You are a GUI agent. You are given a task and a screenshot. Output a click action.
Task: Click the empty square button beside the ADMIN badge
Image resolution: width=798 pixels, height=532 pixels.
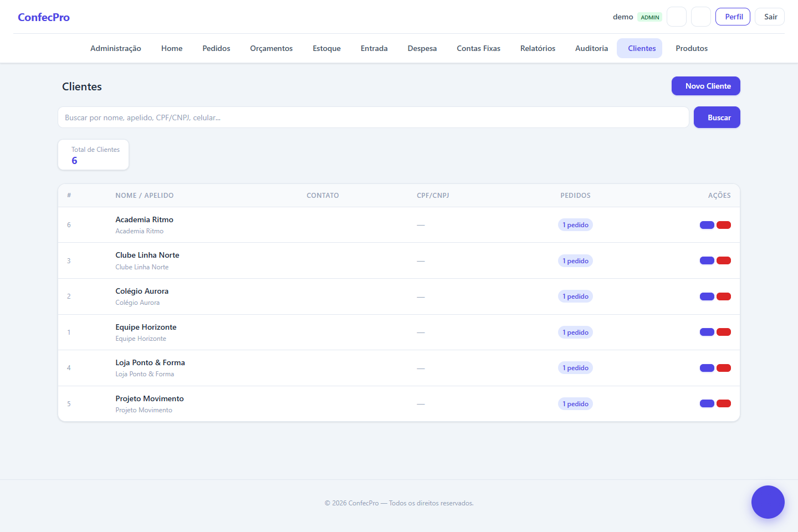677,17
